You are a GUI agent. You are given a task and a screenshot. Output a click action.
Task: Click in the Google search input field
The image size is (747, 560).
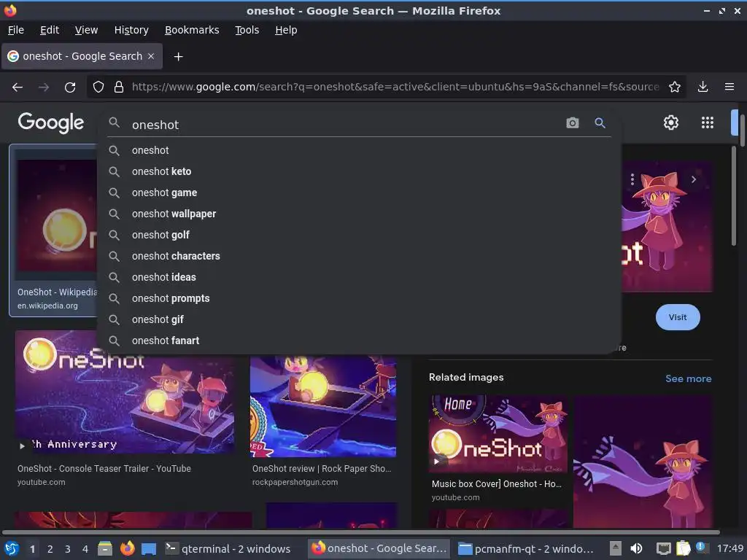(345, 125)
